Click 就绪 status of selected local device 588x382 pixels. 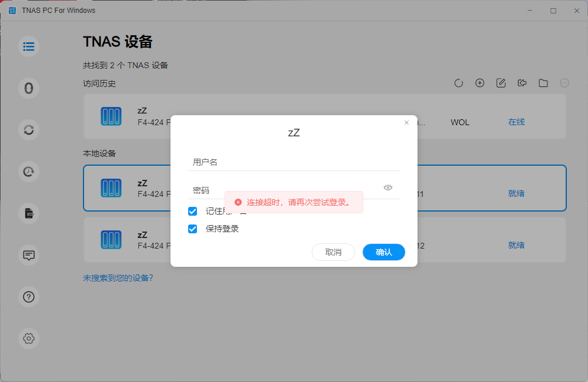(516, 193)
